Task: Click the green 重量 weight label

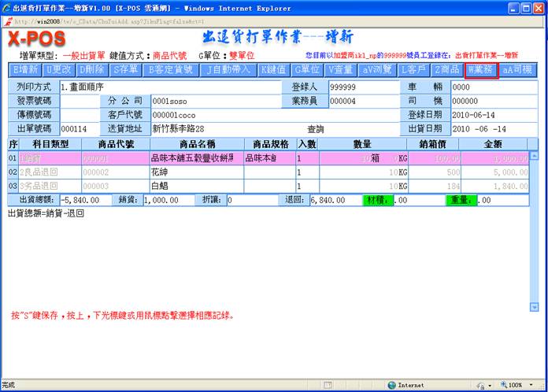Action: [x=461, y=200]
